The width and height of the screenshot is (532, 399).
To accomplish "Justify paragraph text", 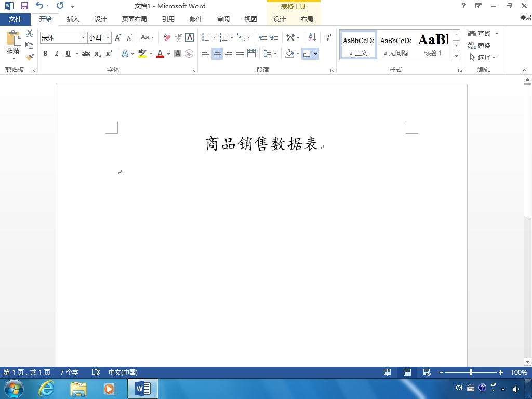I will click(x=240, y=54).
